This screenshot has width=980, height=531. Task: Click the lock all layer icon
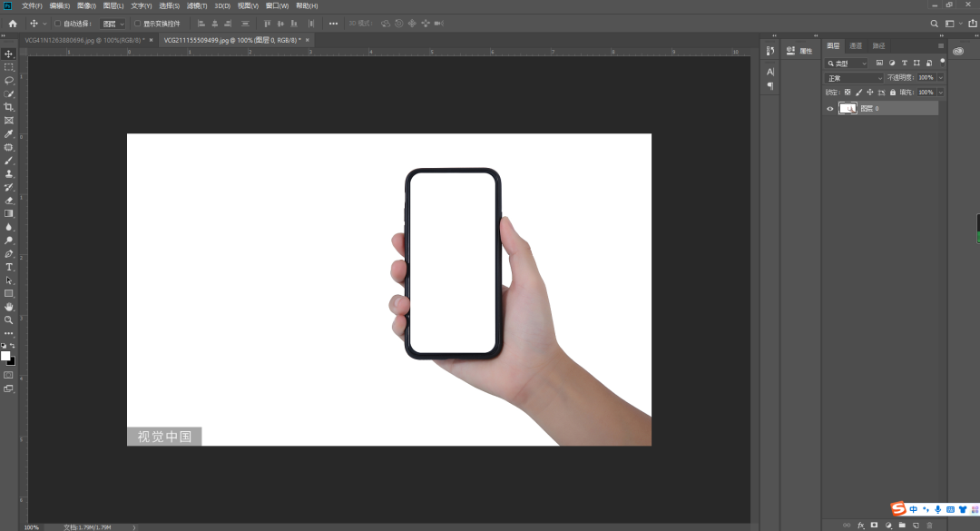[892, 93]
